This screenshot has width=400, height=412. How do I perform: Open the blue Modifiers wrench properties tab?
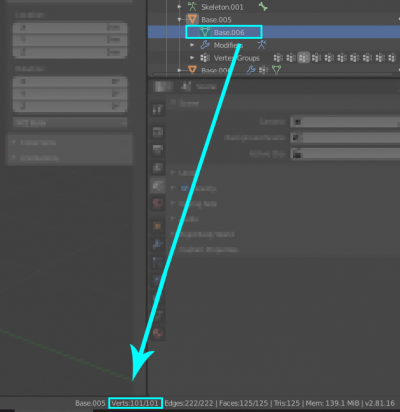click(x=158, y=244)
